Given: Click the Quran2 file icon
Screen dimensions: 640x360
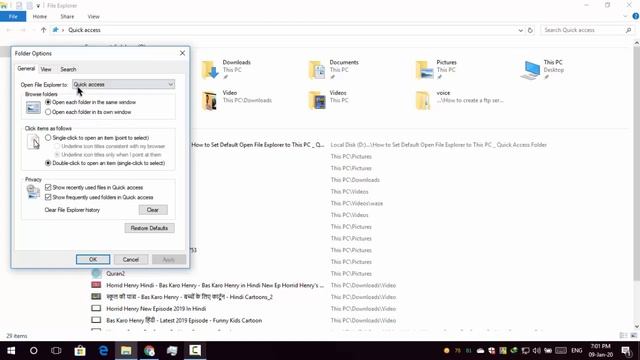Looking at the screenshot, I should [x=96, y=273].
